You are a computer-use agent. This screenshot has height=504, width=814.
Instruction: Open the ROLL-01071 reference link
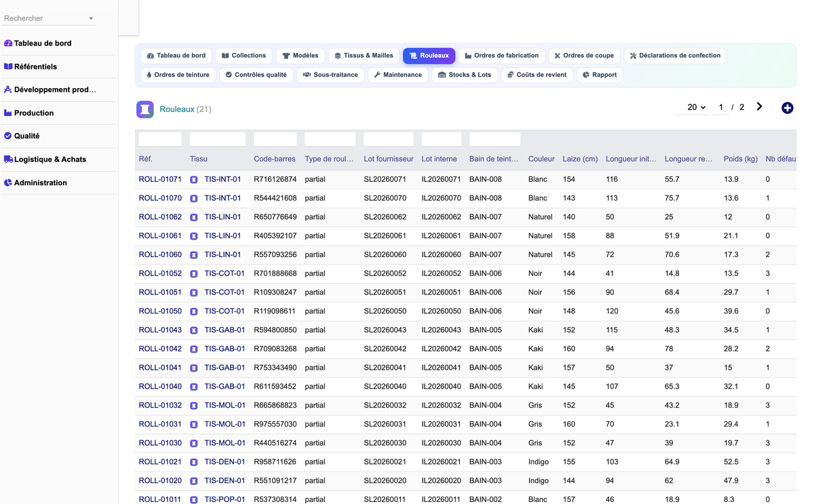160,180
